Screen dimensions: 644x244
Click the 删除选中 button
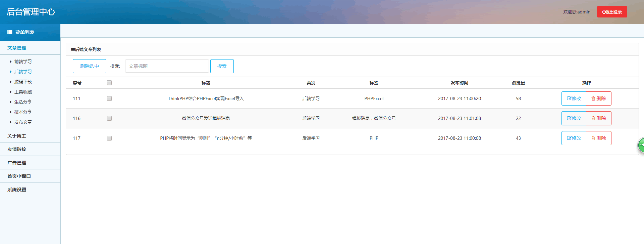click(x=90, y=66)
